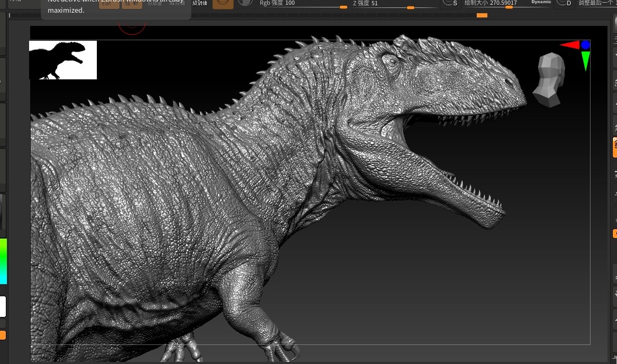Click the S icon beside 绘制大小
The height and width of the screenshot is (364, 617).
[450, 4]
